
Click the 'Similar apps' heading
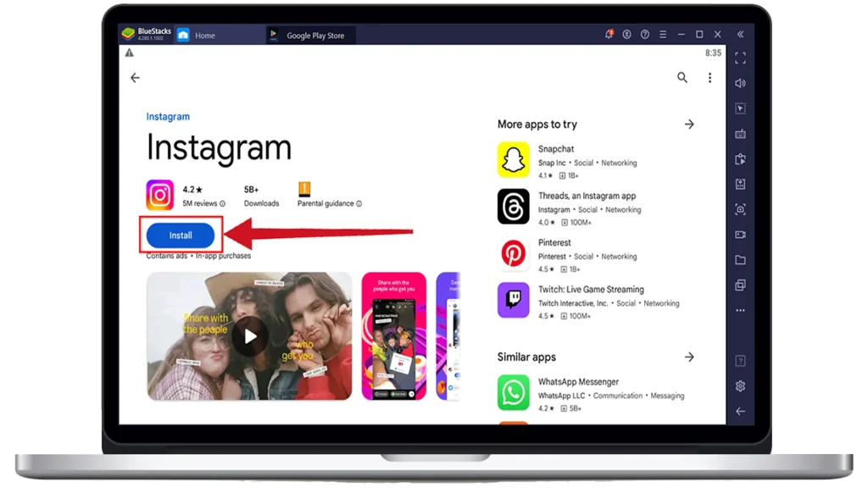coord(526,358)
